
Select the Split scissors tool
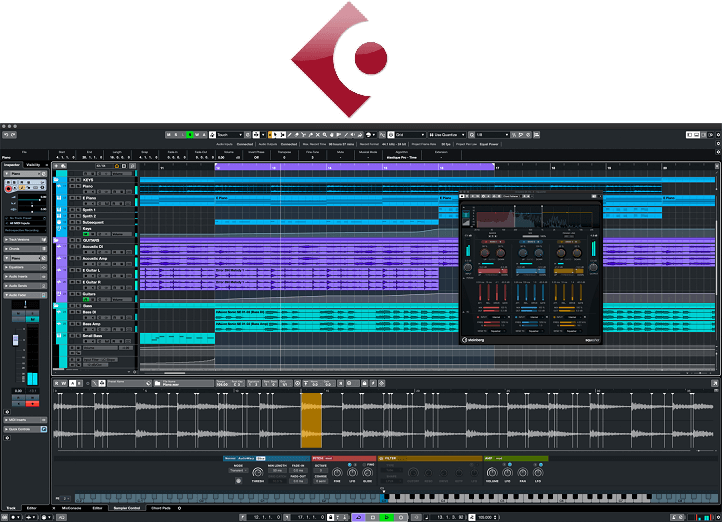303,135
